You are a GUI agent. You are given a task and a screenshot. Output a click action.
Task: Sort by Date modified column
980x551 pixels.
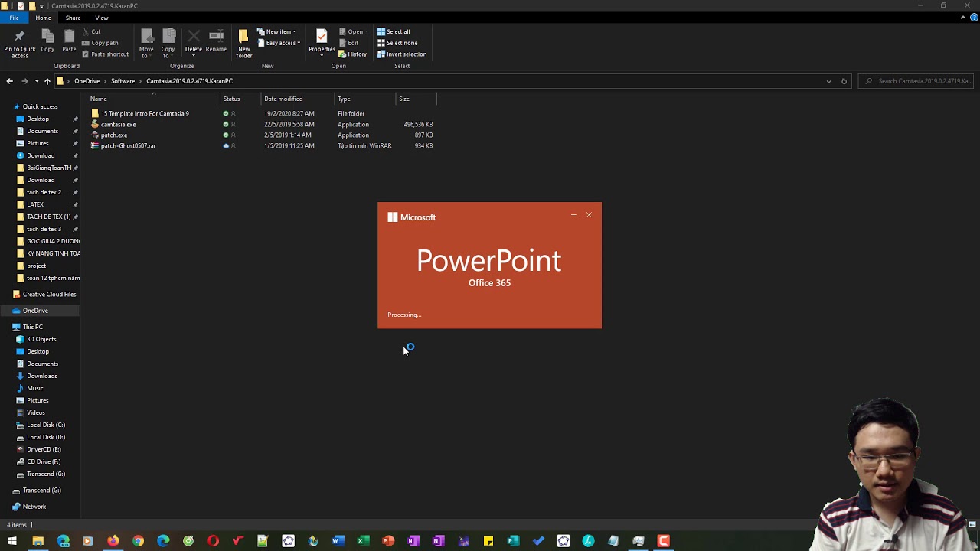[283, 99]
